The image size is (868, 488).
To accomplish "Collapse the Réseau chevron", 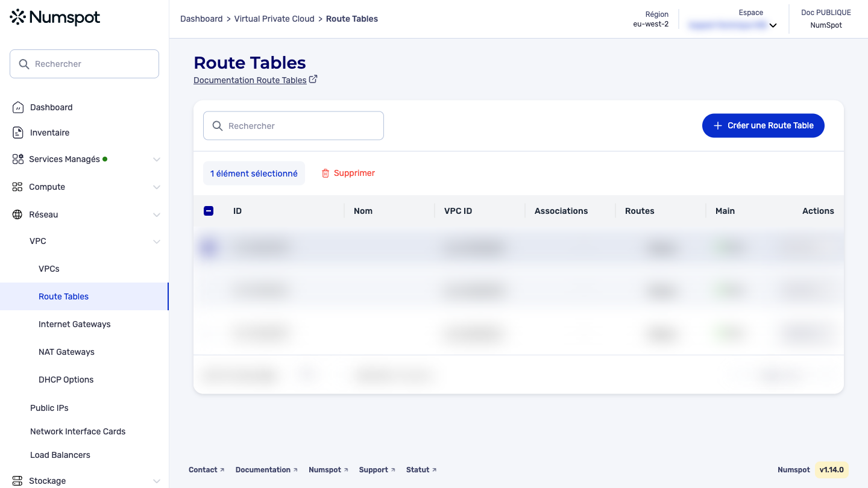I will [x=157, y=215].
